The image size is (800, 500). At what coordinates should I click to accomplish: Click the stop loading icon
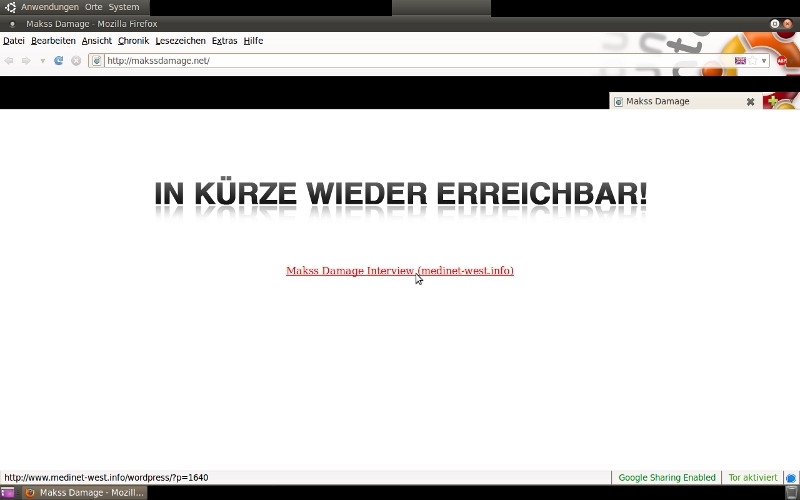[76, 61]
